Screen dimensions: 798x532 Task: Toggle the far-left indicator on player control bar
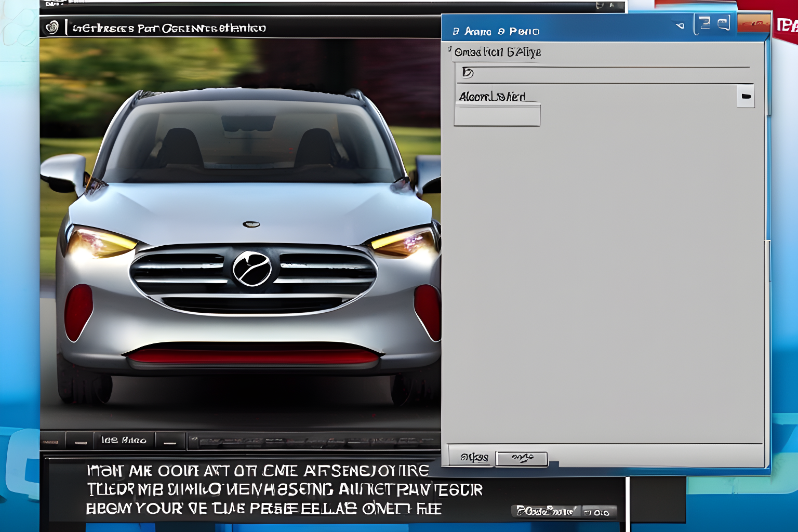(50, 442)
